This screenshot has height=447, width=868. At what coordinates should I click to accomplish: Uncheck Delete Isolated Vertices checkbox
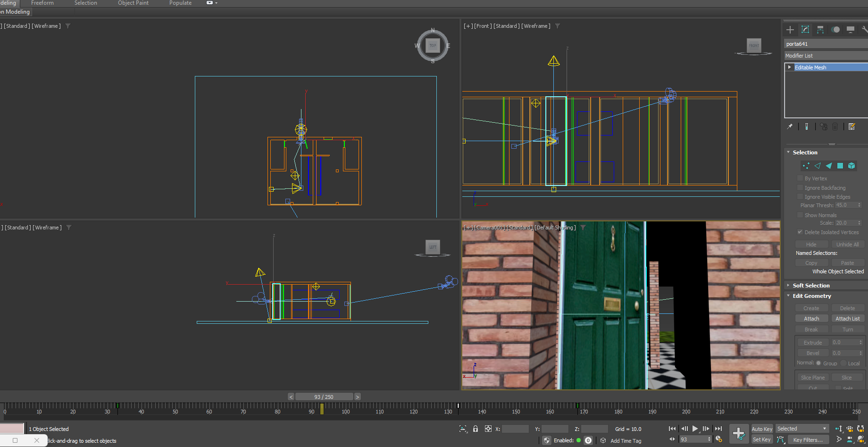[x=800, y=232]
